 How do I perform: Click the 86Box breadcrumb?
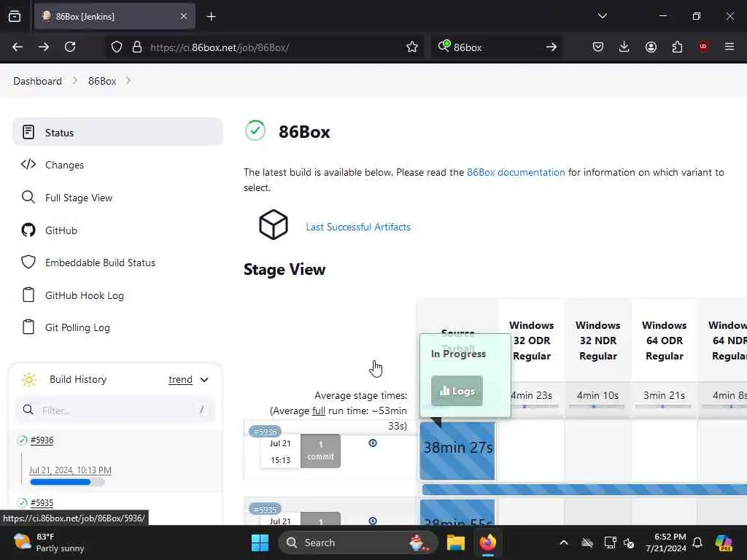click(102, 81)
